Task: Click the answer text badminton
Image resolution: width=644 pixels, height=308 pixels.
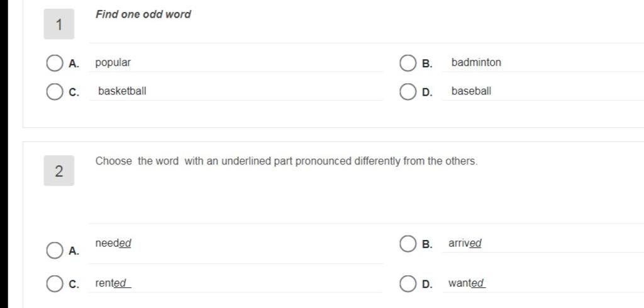Action: 476,62
